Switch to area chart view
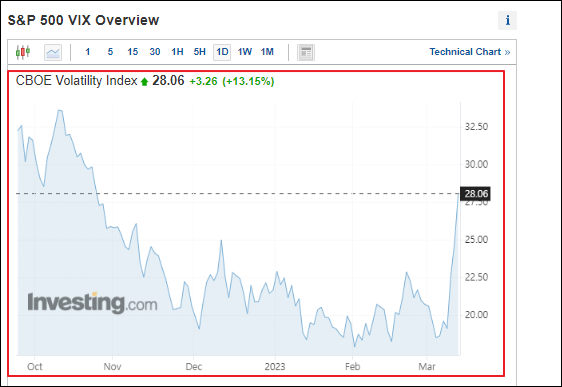Screen dimensions: 562x387 click(53, 52)
